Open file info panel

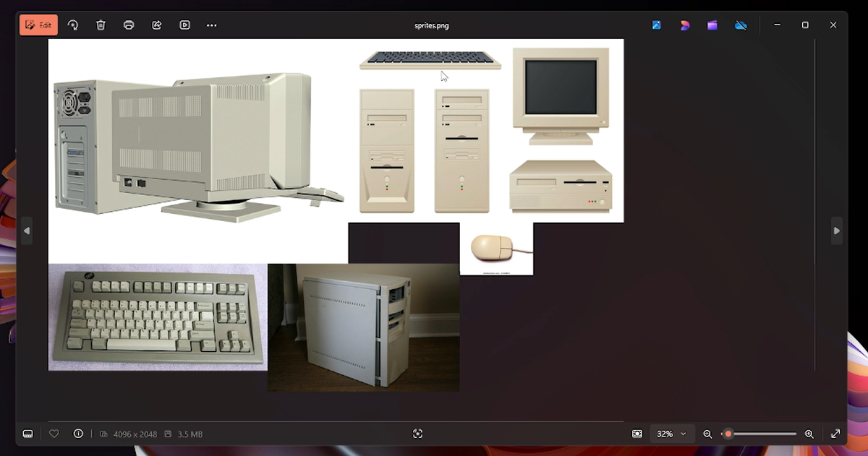pos(77,434)
